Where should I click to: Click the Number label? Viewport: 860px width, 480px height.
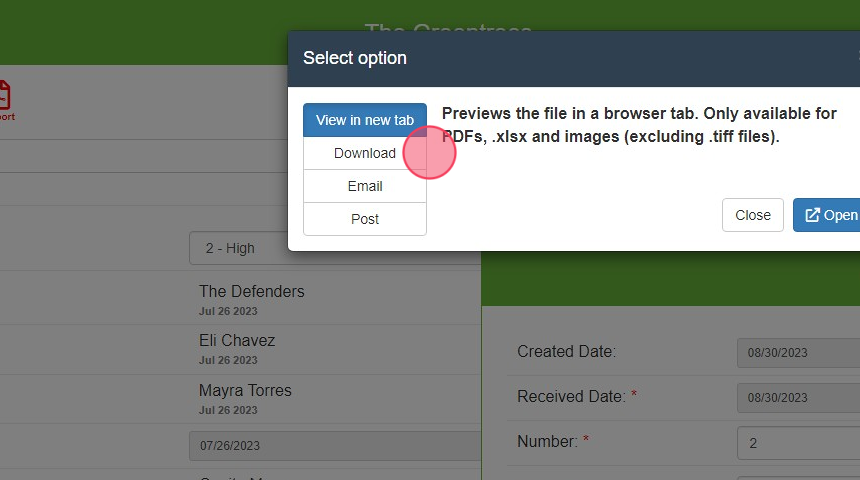click(547, 441)
